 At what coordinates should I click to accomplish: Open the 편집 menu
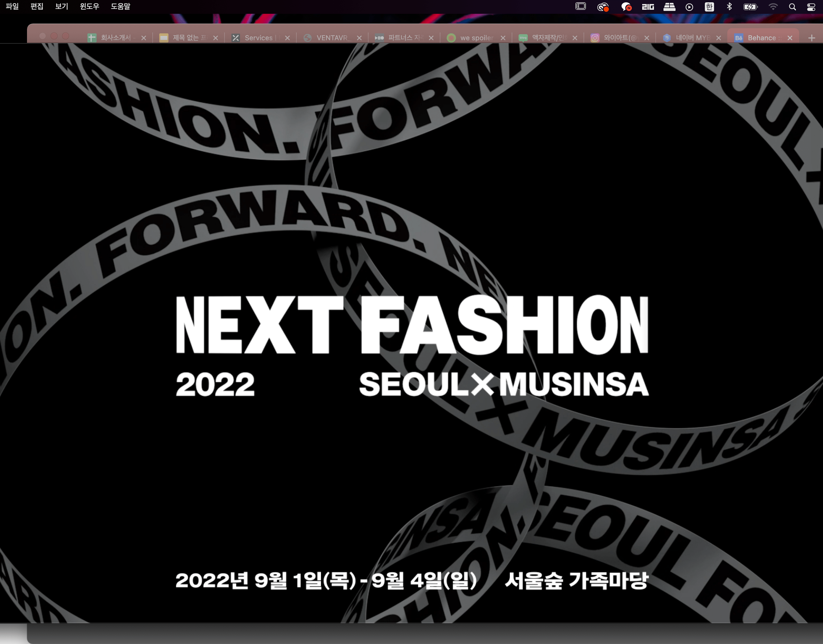pos(37,6)
